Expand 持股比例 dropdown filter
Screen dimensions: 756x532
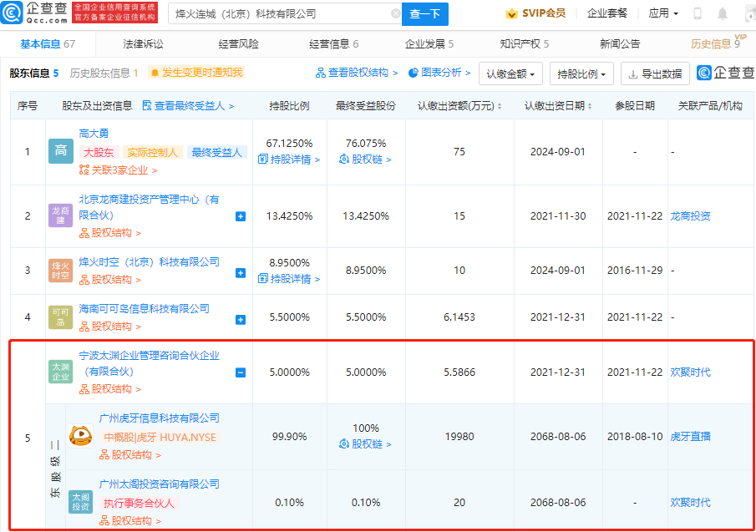581,73
